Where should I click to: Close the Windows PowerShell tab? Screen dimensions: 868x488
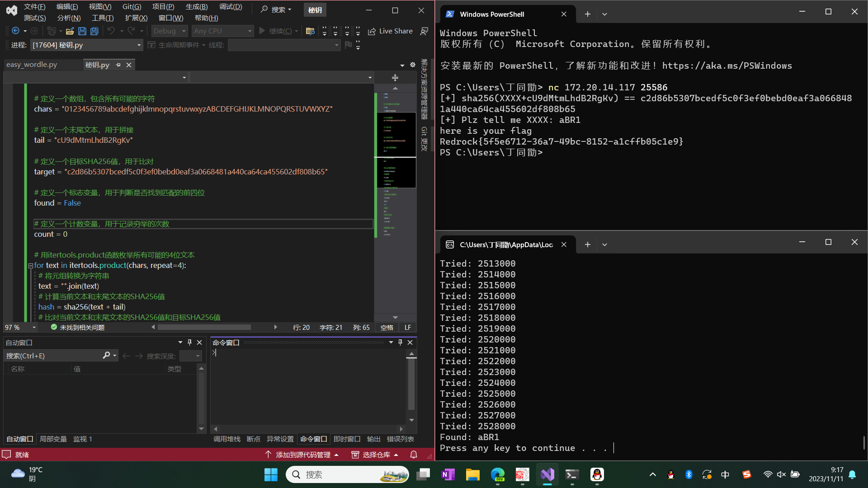[564, 14]
